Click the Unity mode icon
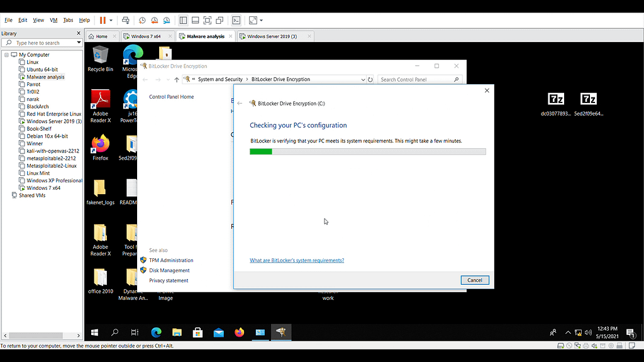 tap(219, 20)
